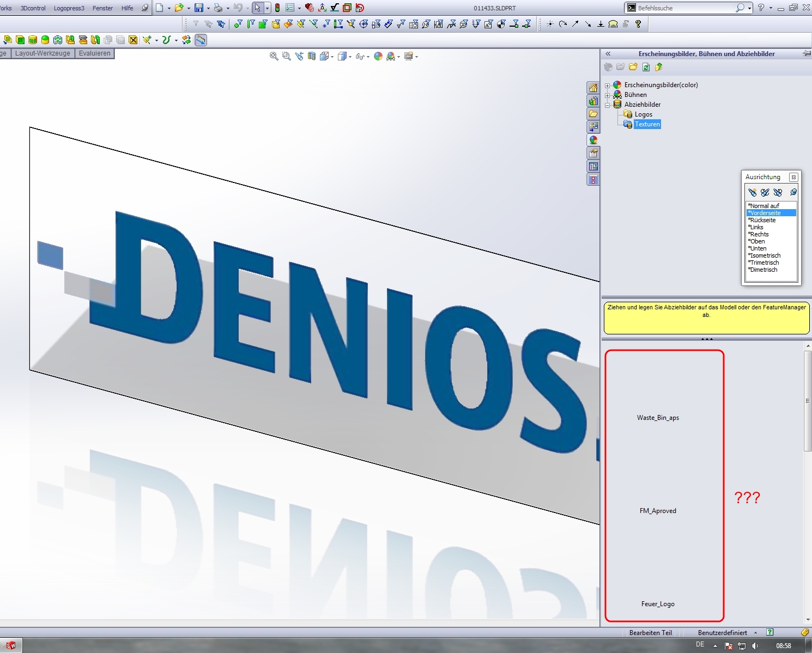Screen dimensions: 812x653
Task: Open the dropdown arrow next to Save
Action: [x=208, y=8]
